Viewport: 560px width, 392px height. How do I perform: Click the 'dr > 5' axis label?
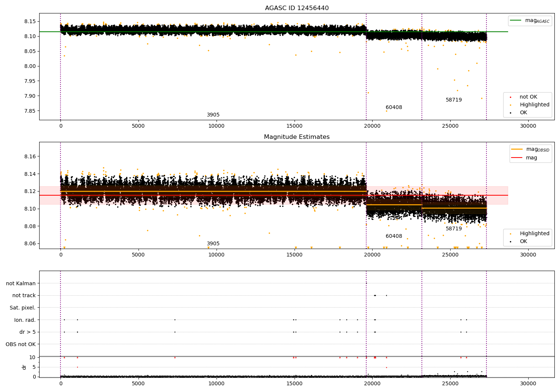click(27, 332)
